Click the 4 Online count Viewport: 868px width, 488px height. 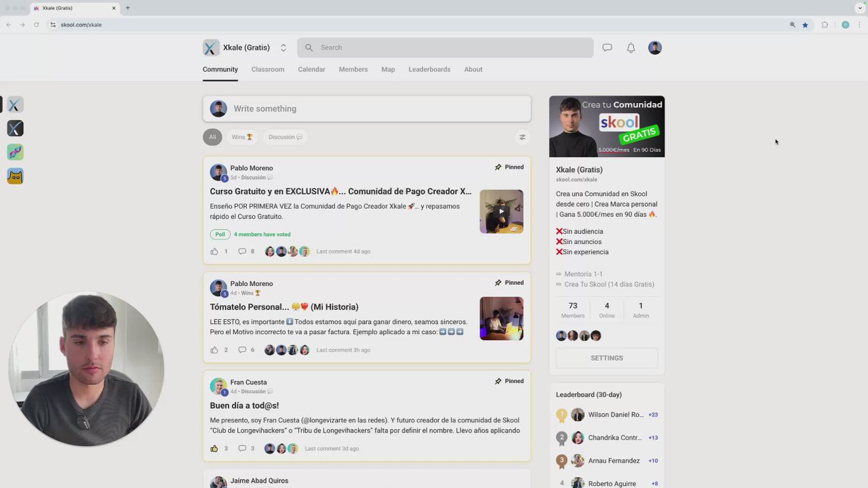pyautogui.click(x=607, y=310)
